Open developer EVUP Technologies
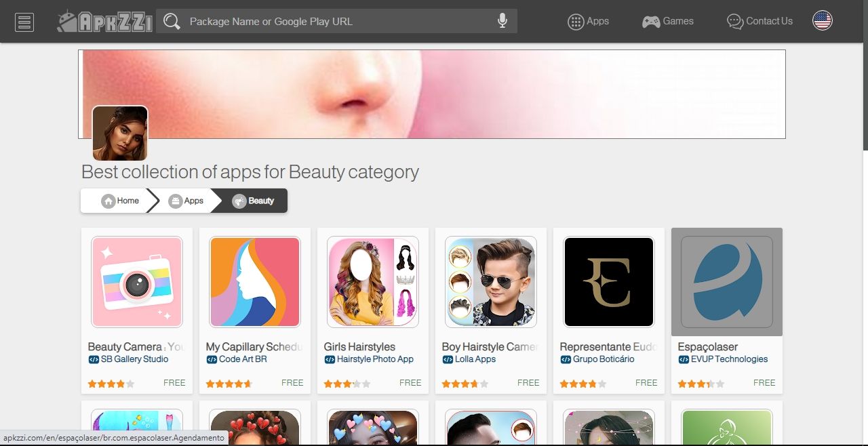868x446 pixels. point(723,359)
